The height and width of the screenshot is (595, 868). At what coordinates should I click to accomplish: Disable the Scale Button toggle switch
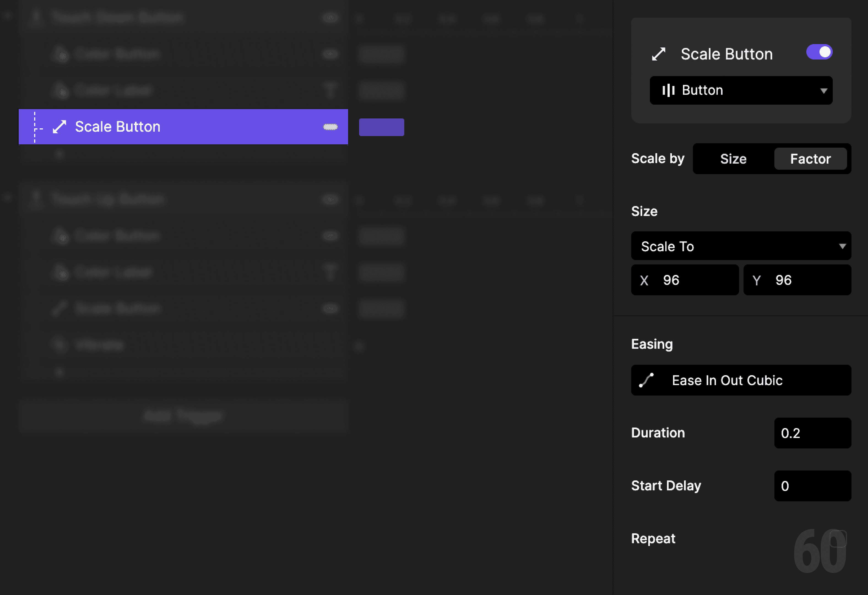coord(820,52)
